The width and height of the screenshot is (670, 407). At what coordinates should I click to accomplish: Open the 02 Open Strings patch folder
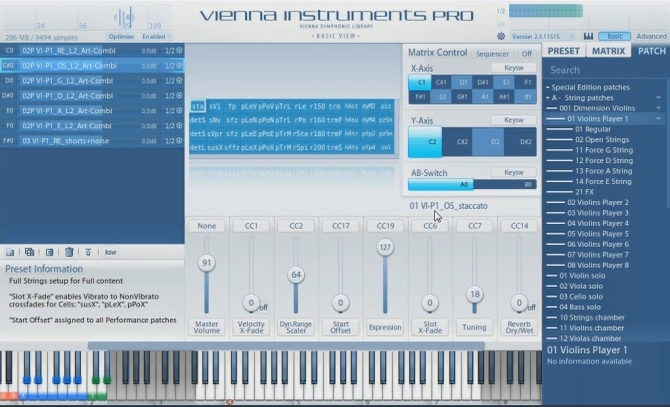(x=602, y=140)
